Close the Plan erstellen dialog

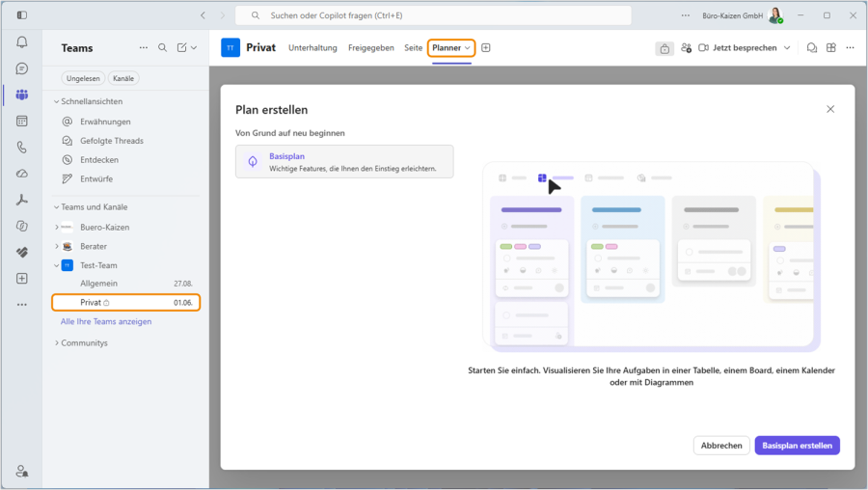830,109
